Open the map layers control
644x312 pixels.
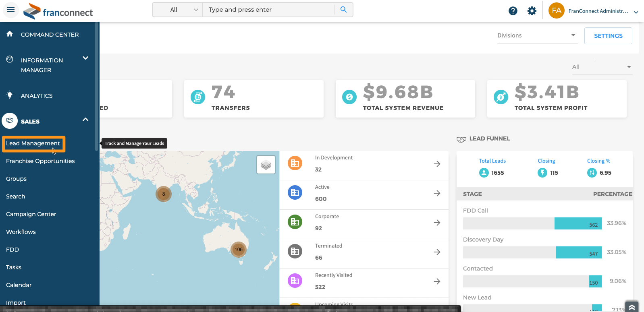click(x=266, y=165)
